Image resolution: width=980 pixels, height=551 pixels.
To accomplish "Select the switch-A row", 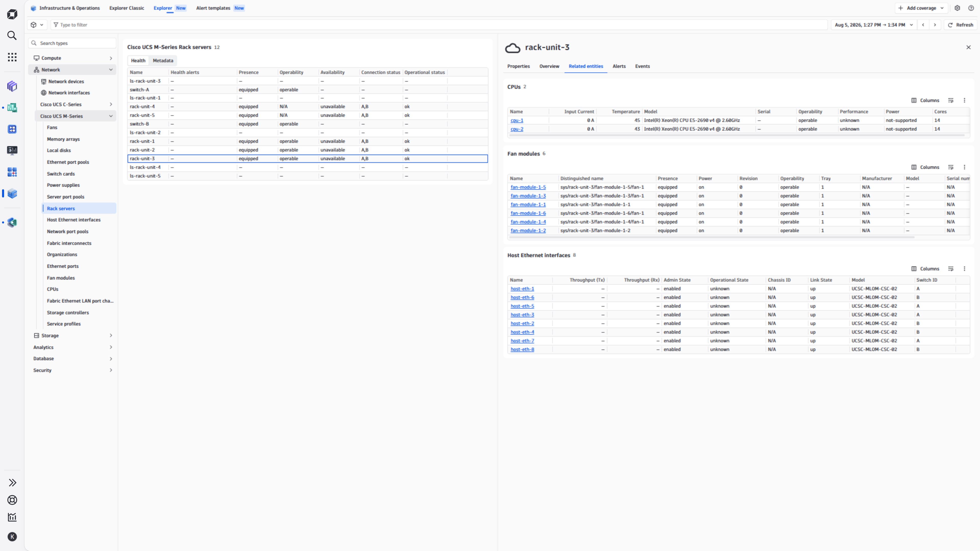I will click(307, 90).
